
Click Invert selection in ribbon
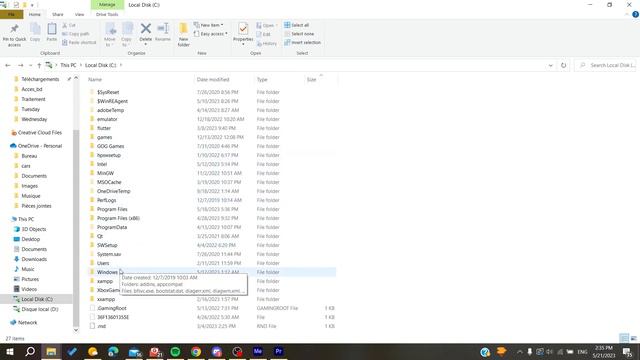(x=302, y=42)
